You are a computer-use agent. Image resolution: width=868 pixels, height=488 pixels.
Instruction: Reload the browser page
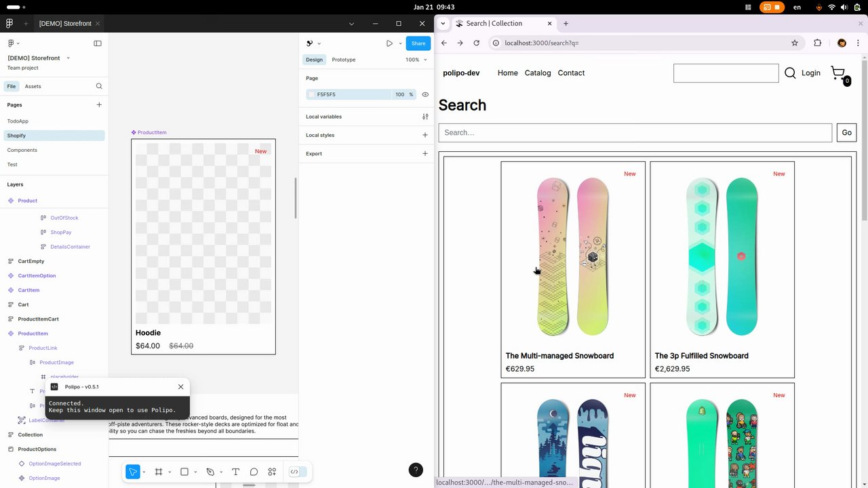[x=477, y=43]
